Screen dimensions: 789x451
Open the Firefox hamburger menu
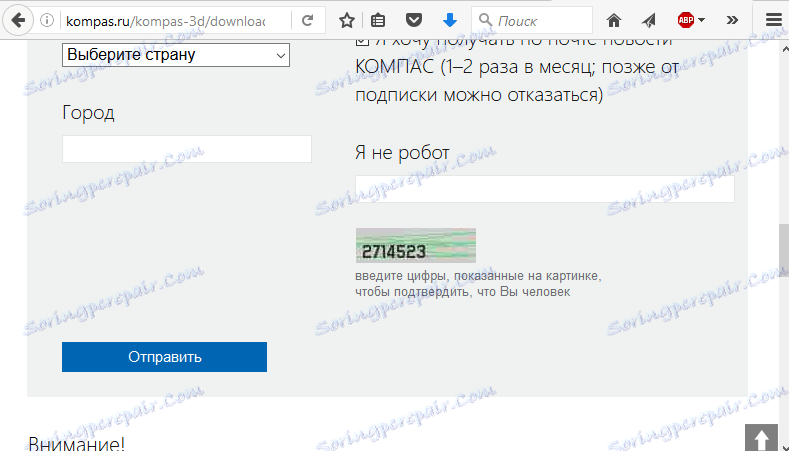(773, 21)
